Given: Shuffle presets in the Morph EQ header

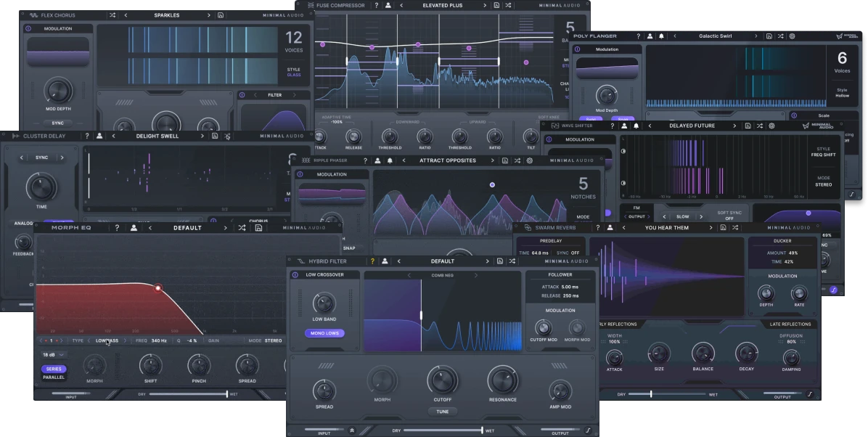Looking at the screenshot, I should (x=242, y=228).
